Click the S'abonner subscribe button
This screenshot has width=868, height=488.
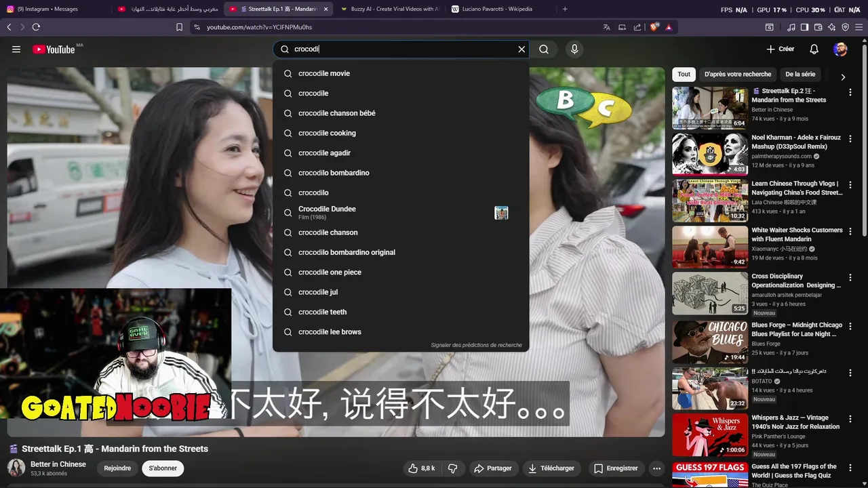(x=163, y=468)
